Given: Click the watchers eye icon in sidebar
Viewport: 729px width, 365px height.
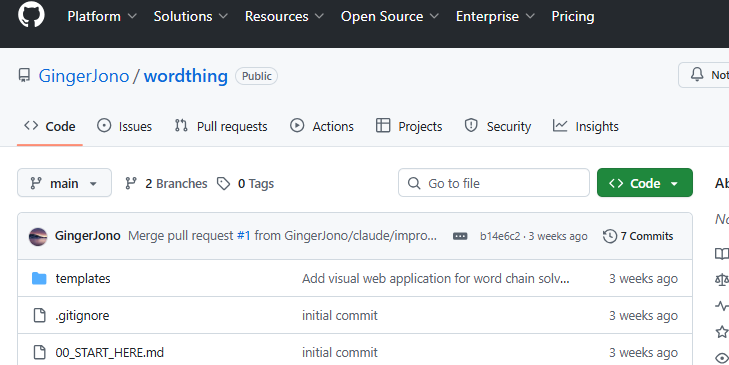Looking at the screenshot, I should pos(722,358).
